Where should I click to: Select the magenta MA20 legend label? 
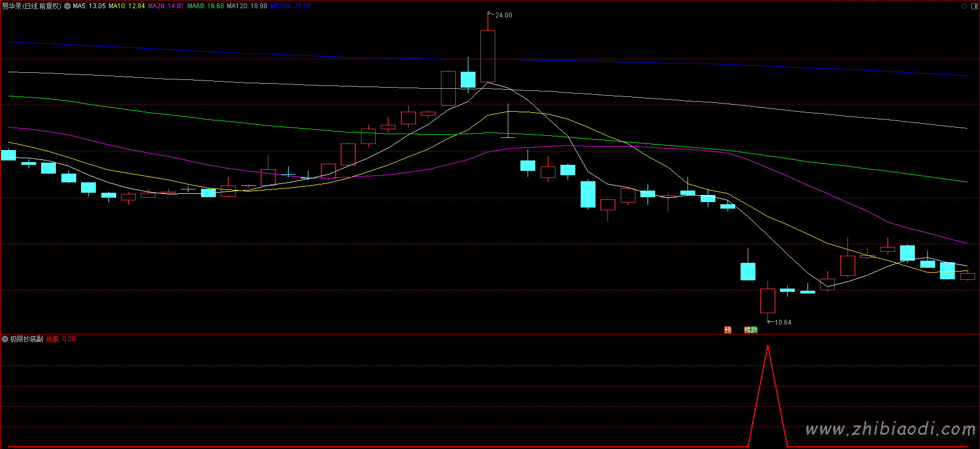[x=165, y=6]
